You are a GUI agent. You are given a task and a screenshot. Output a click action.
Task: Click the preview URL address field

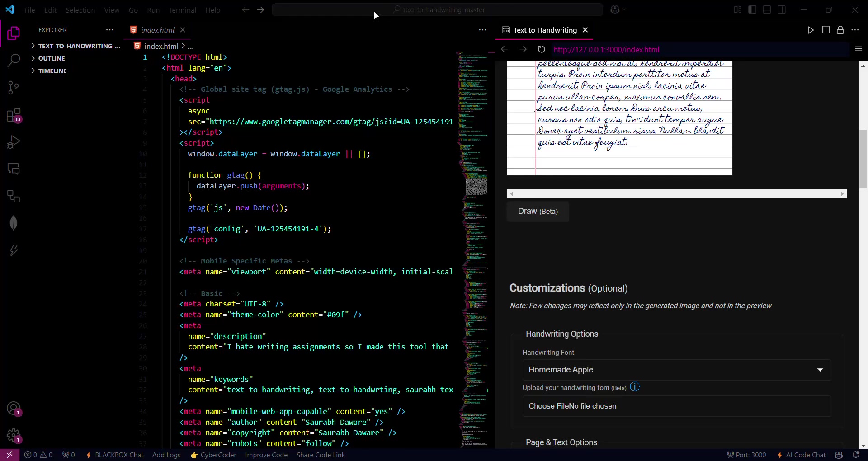[x=698, y=50]
